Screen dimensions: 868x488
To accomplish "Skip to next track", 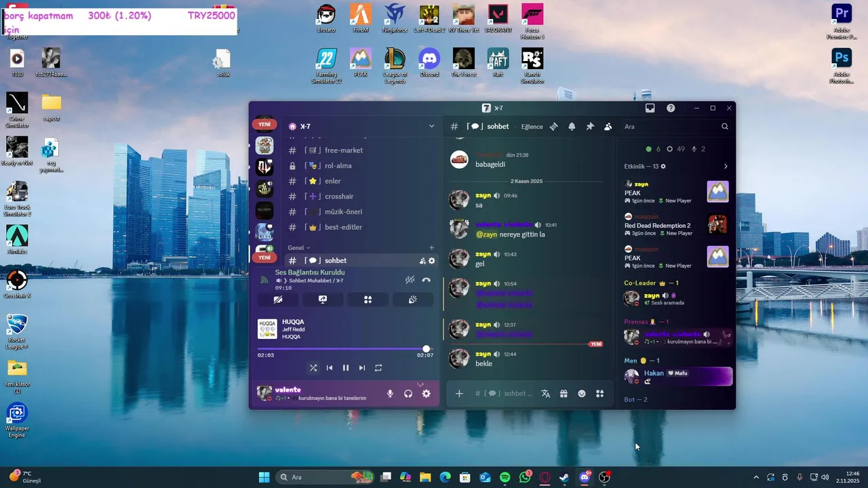I will pyautogui.click(x=362, y=368).
